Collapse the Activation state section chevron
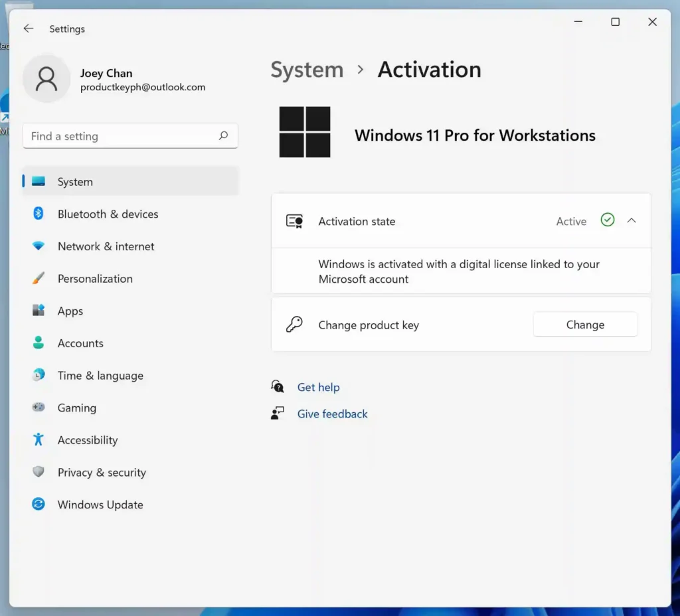The height and width of the screenshot is (616, 680). pos(632,220)
